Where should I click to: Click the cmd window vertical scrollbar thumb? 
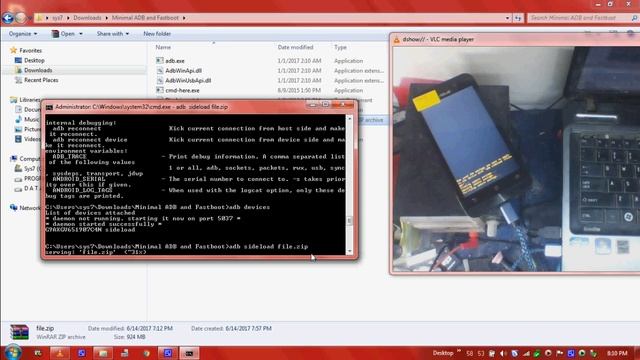[349, 220]
